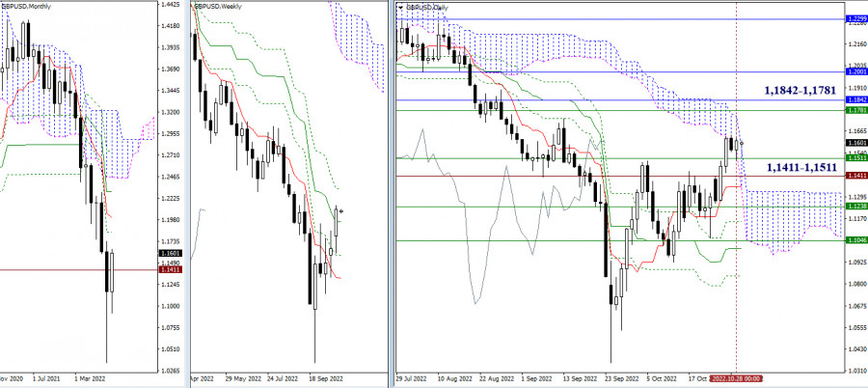The width and height of the screenshot is (868, 388).
Task: Select the GBPUSD,Daily chart title
Action: tap(427, 7)
